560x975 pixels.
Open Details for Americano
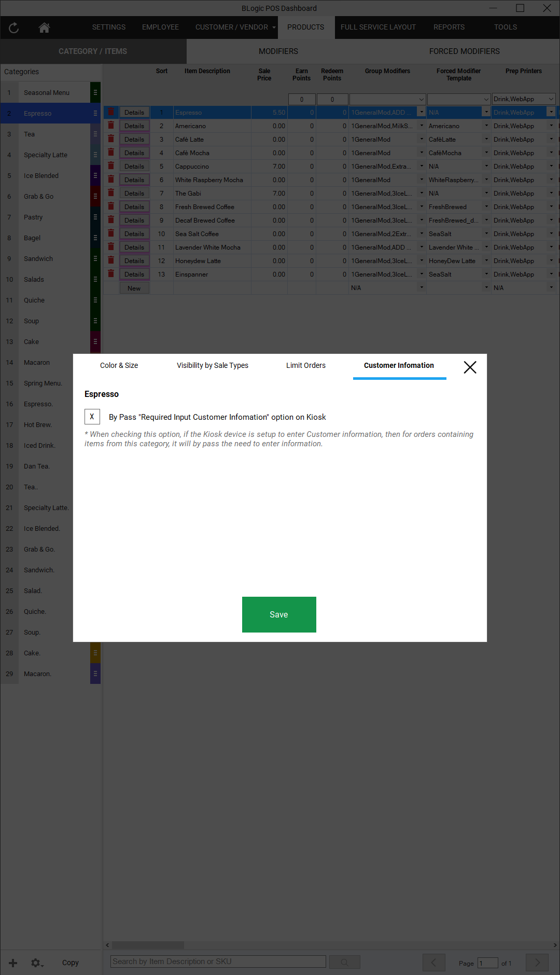click(134, 126)
